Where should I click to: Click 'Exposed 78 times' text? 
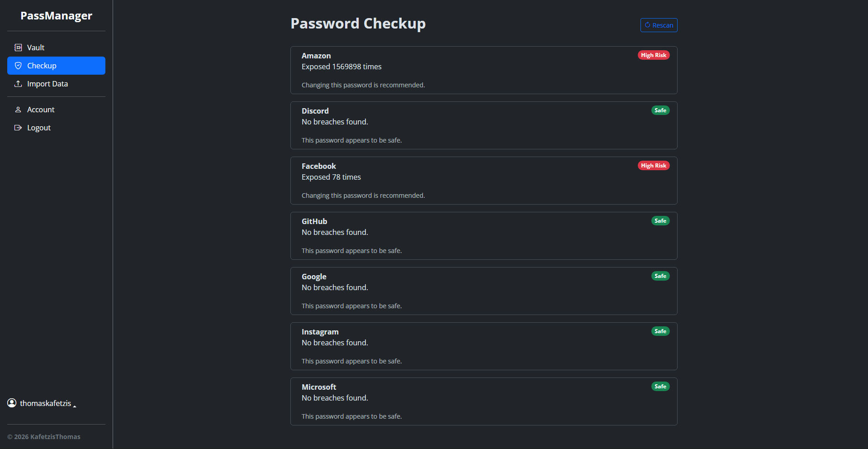pyautogui.click(x=331, y=177)
